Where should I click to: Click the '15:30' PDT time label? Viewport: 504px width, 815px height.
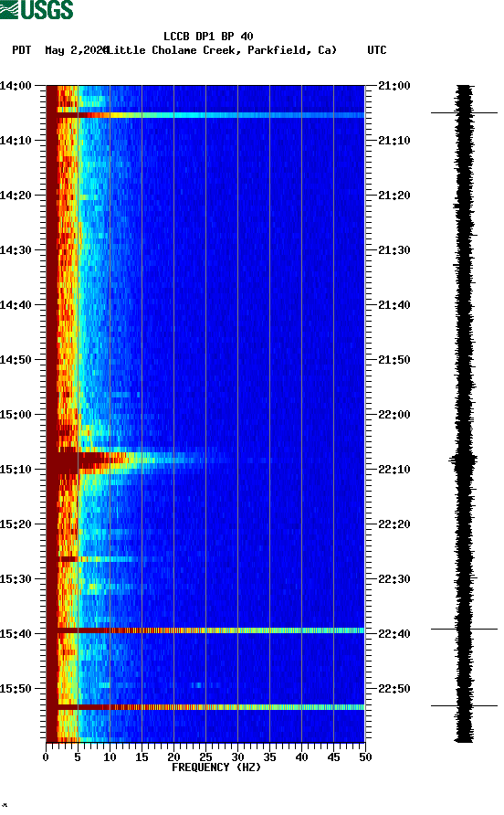coord(16,579)
